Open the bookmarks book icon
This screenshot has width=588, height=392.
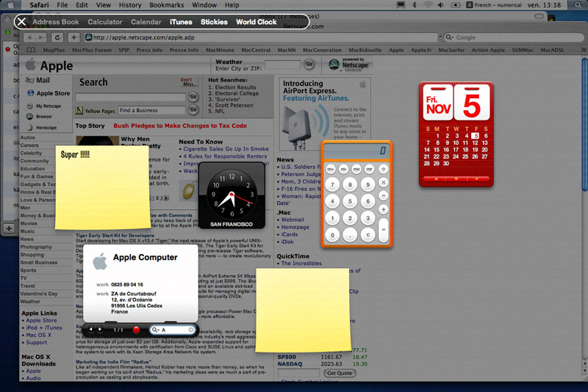point(31,50)
